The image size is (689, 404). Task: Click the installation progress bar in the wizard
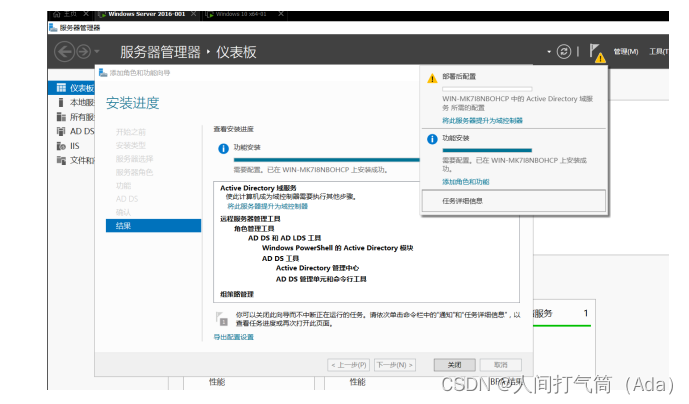tap(326, 160)
